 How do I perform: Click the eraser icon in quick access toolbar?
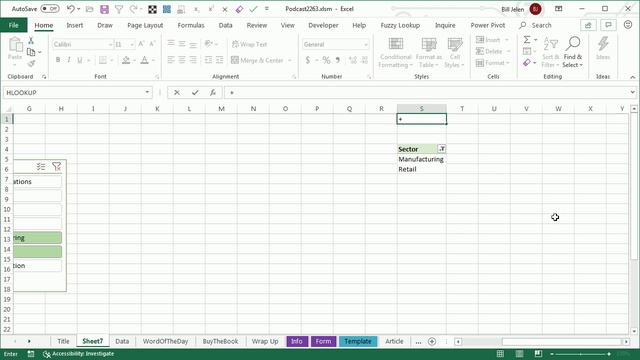239,9
